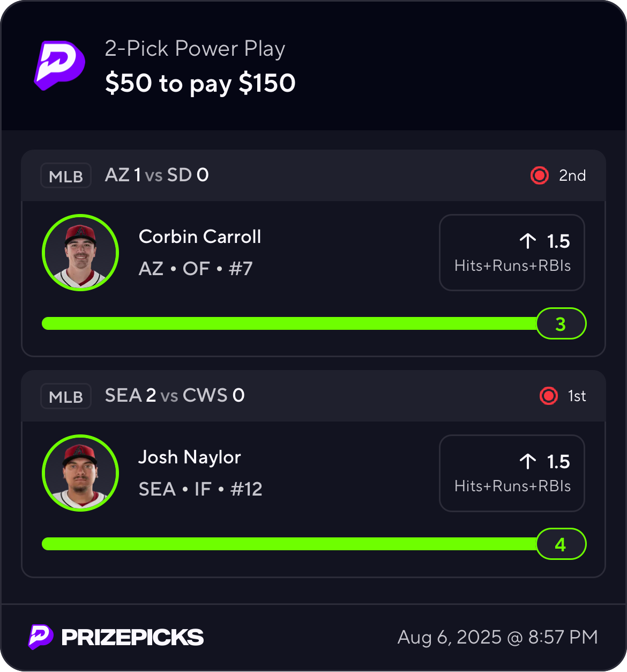Click Josh Naylor's 1.5 Hits+Runs+RBIs box
This screenshot has height=672, width=627.
pos(512,473)
